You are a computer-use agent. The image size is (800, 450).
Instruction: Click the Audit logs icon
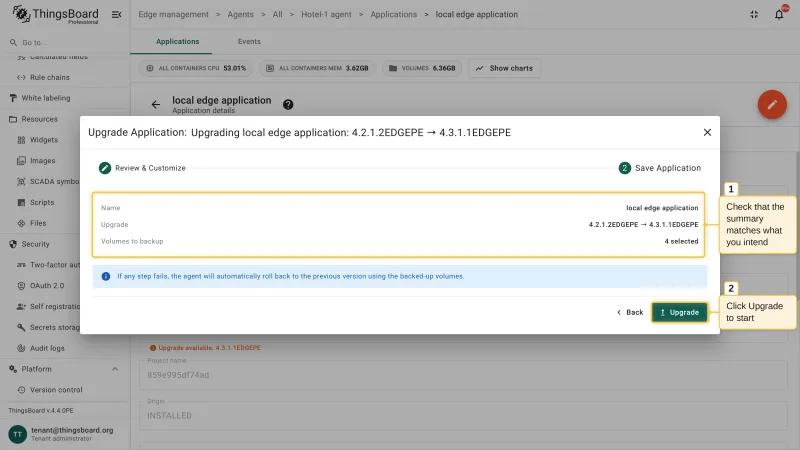pyautogui.click(x=21, y=348)
